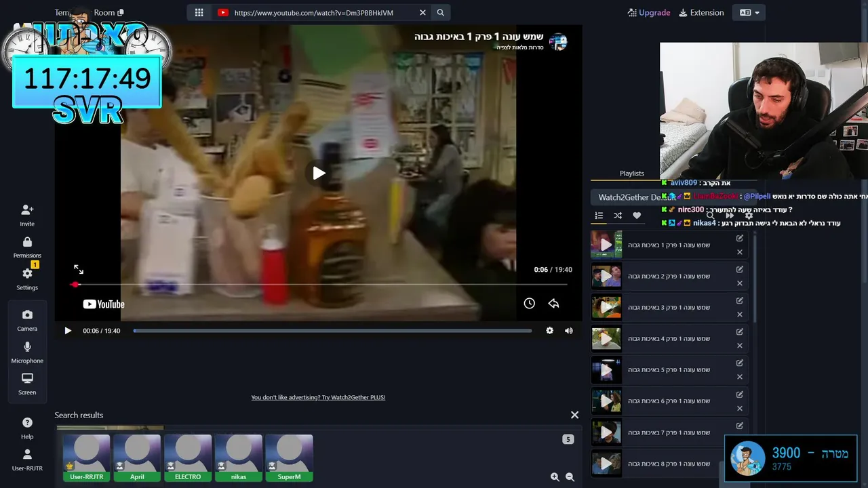Open Permissions lock in sidebar
Viewport: 868px width, 488px height.
(27, 247)
